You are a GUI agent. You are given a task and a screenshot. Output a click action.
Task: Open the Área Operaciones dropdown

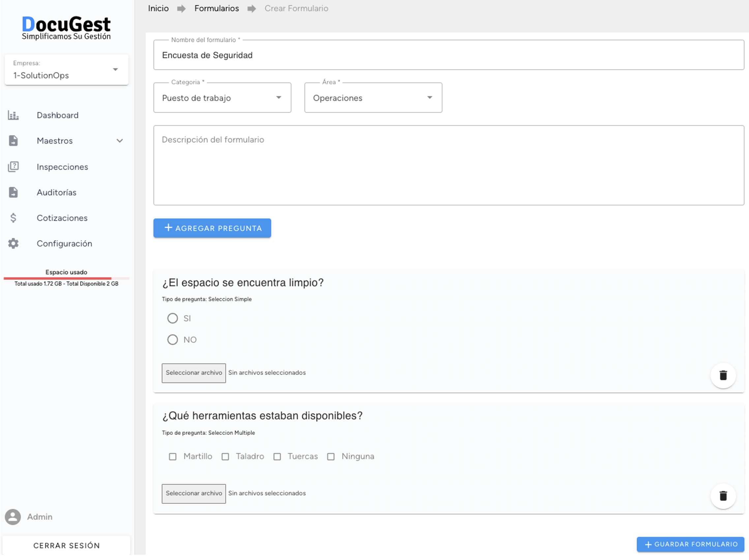click(373, 98)
